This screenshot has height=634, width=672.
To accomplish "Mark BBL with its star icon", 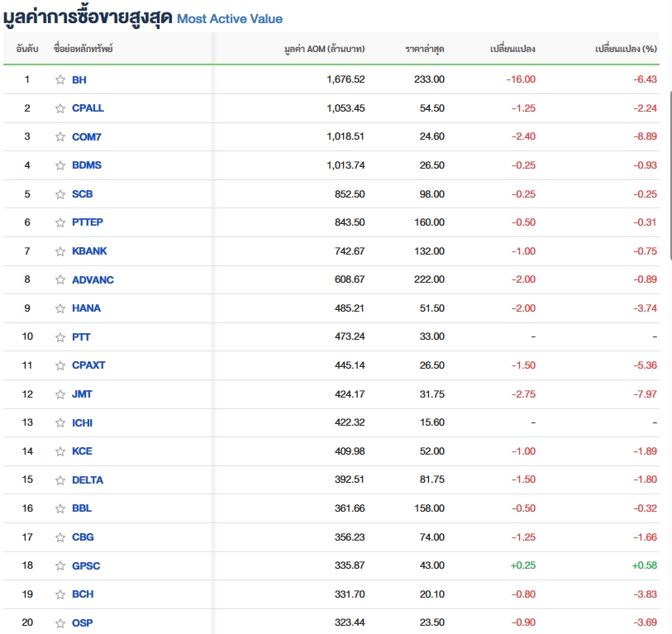I will [60, 508].
